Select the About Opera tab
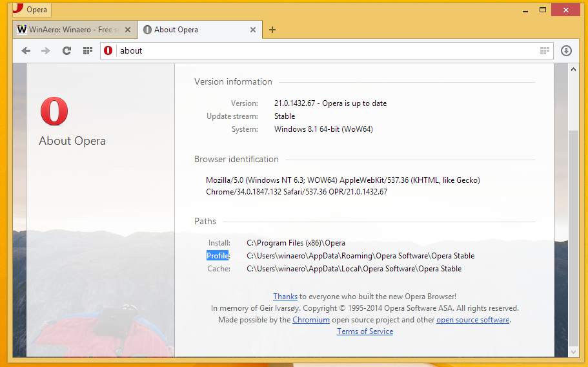This screenshot has height=367, width=588. tap(200, 30)
